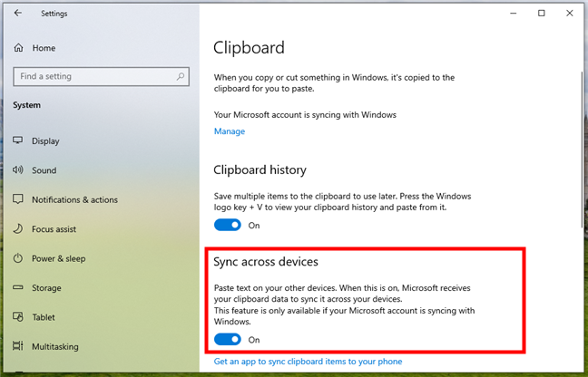This screenshot has height=377, width=588.
Task: Click 'Your Microsoft account is syncing' text
Action: [x=305, y=114]
